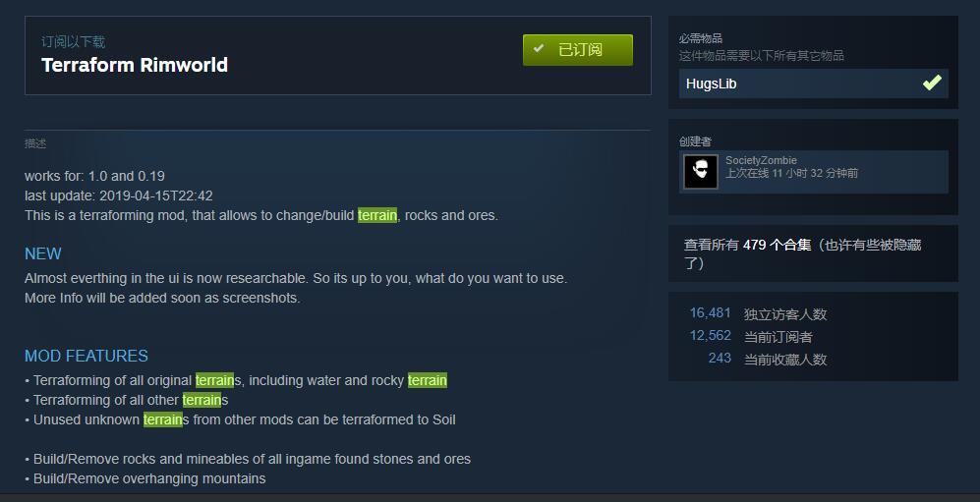980x502 pixels.
Task: Open the HugsLib required item
Action: pos(813,84)
